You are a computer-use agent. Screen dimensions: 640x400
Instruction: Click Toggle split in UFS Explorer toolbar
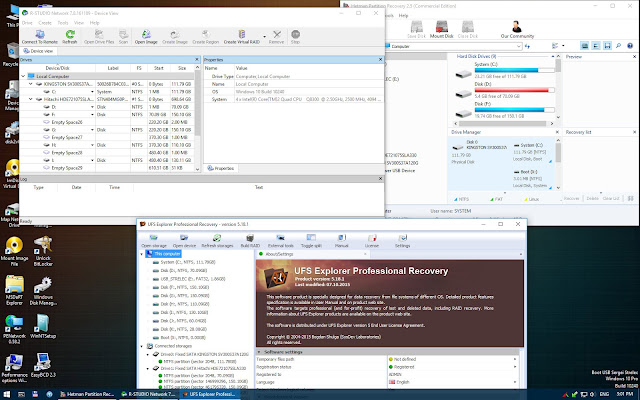pos(311,241)
